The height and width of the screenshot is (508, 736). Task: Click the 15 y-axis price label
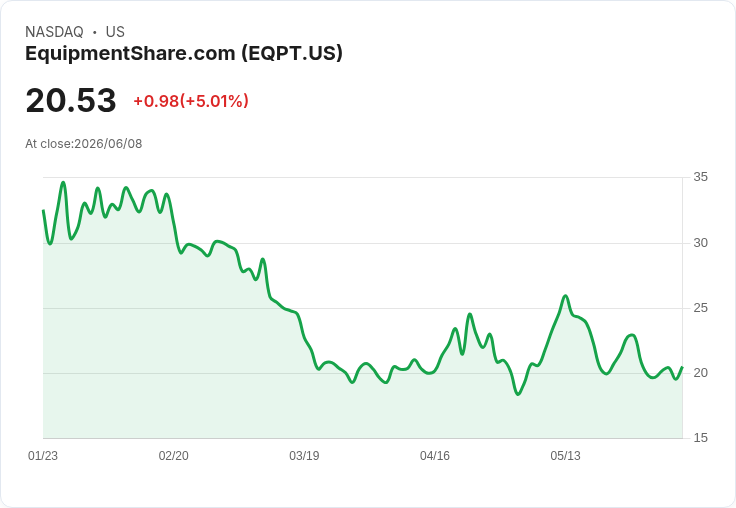pyautogui.click(x=700, y=438)
